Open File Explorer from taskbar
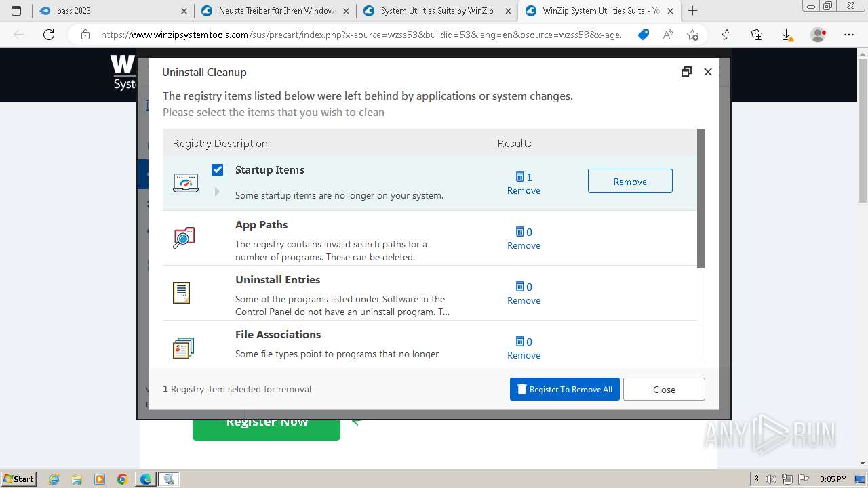The width and height of the screenshot is (868, 488). tap(77, 479)
